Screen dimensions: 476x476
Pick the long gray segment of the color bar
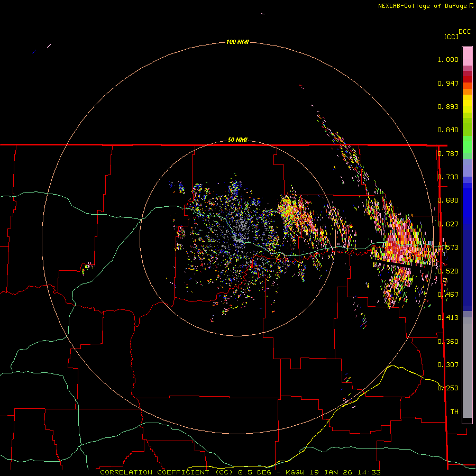[467, 368]
